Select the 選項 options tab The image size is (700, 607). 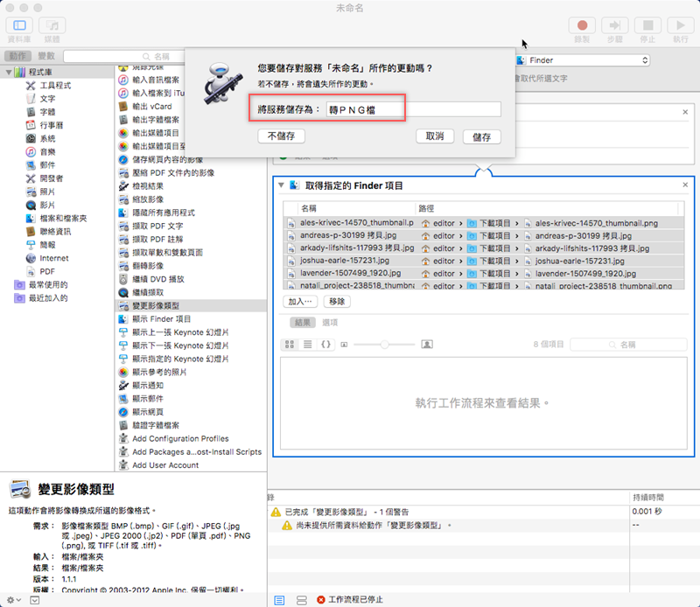pos(331,323)
